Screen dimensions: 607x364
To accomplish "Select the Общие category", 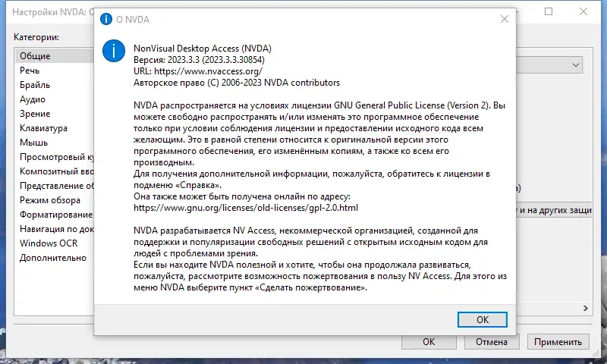I will coord(54,56).
